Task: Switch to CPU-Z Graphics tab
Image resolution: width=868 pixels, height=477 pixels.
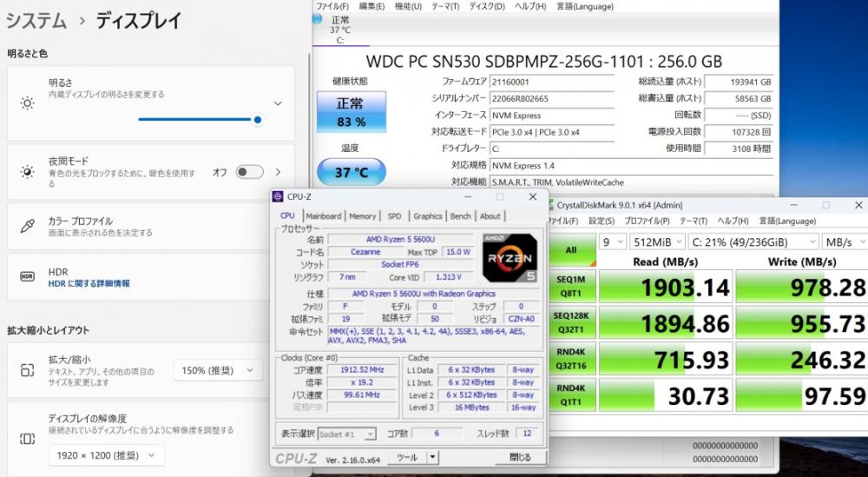Action: pos(427,216)
